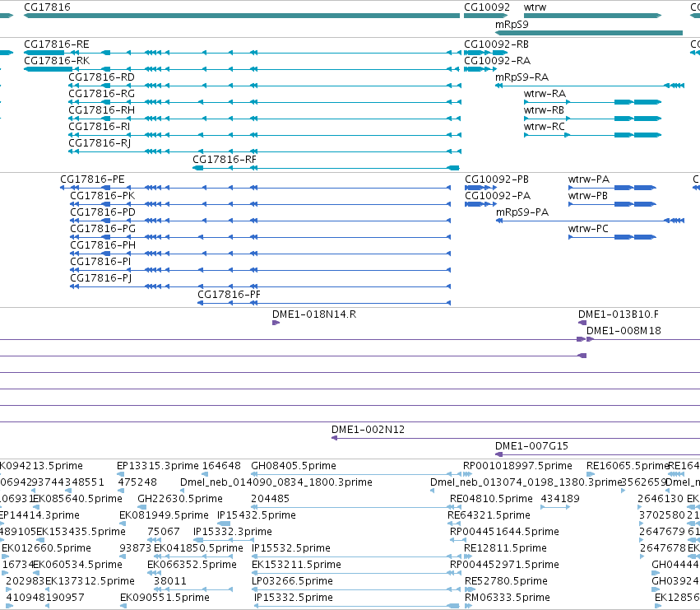Click the CG17816 gene label
Viewport: 700px width, 610px height.
click(x=47, y=7)
